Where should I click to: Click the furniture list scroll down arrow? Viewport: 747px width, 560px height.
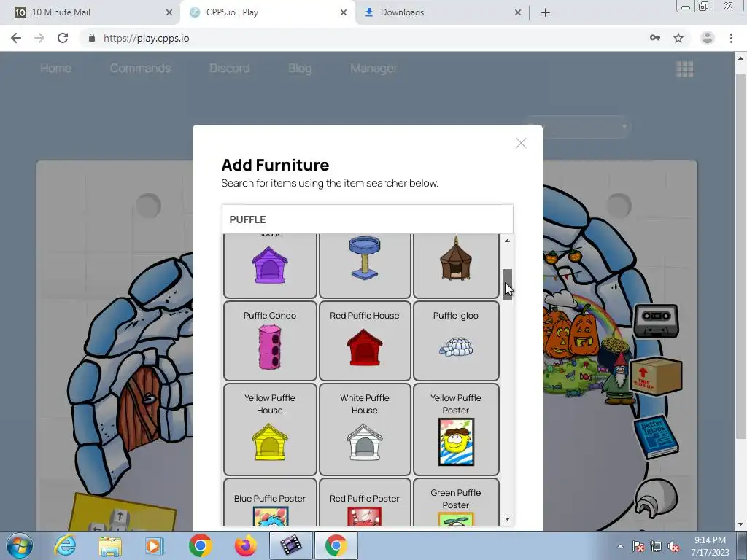pyautogui.click(x=508, y=519)
